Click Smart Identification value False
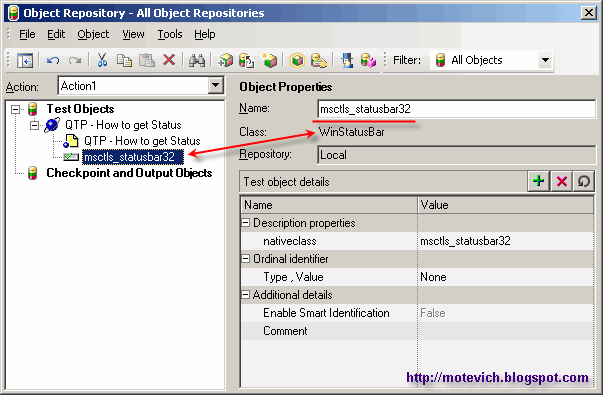 433,313
